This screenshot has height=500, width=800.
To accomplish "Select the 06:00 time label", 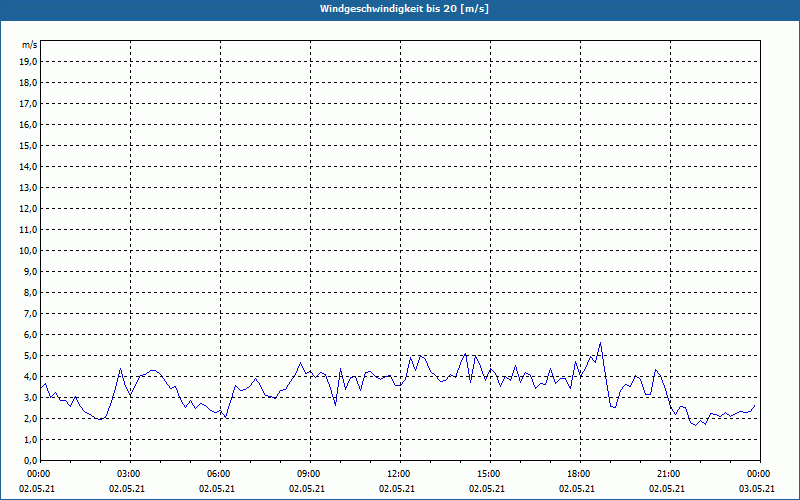I will tap(220, 474).
